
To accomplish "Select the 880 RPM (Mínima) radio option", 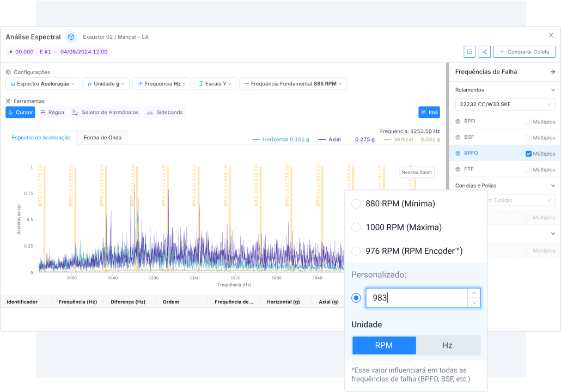I will pyautogui.click(x=356, y=204).
